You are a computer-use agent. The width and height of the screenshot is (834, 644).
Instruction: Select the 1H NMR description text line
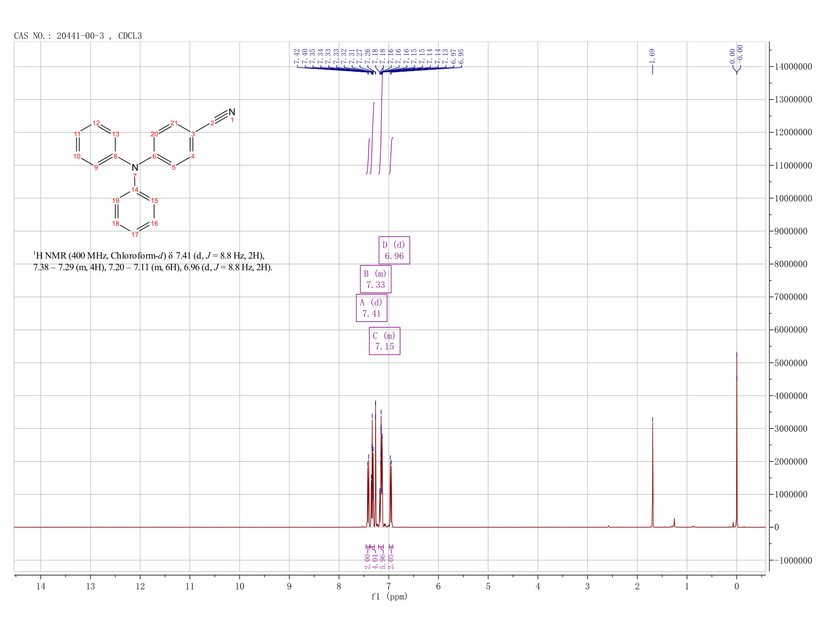point(153,261)
